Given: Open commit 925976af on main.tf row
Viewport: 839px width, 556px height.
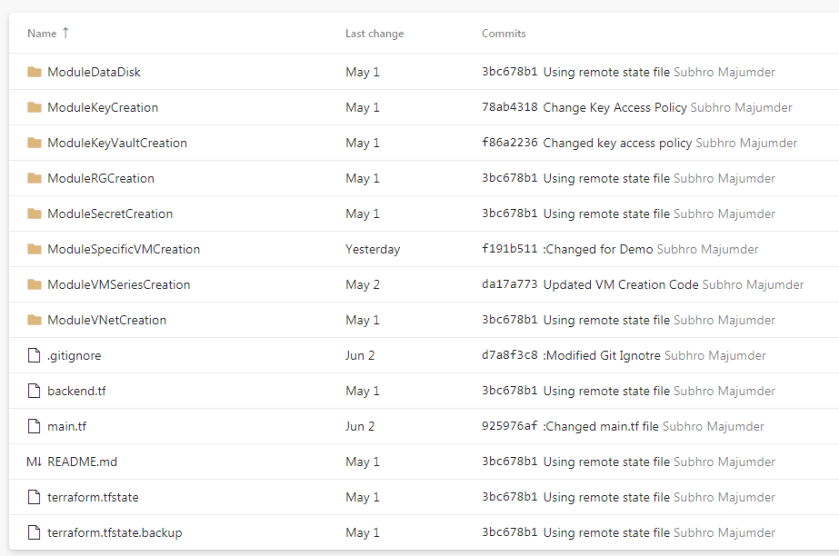Looking at the screenshot, I should click(510, 427).
